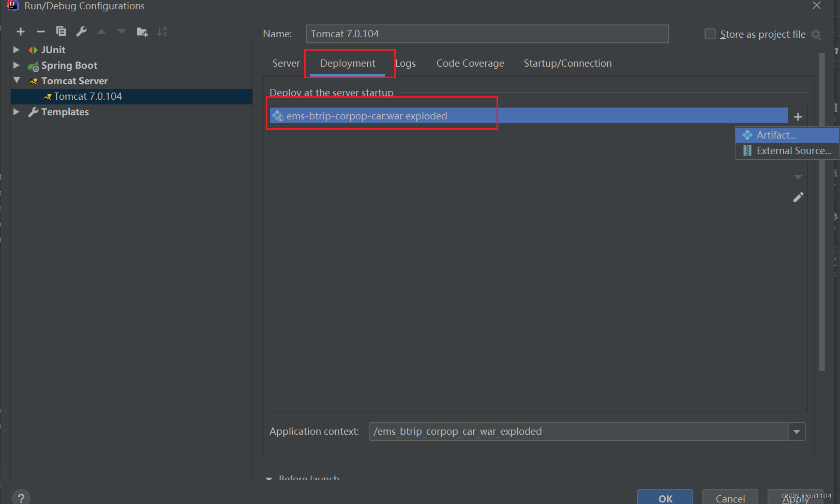Viewport: 840px width, 504px height.
Task: Edit the selected artifact with pencil icon
Action: pyautogui.click(x=798, y=197)
